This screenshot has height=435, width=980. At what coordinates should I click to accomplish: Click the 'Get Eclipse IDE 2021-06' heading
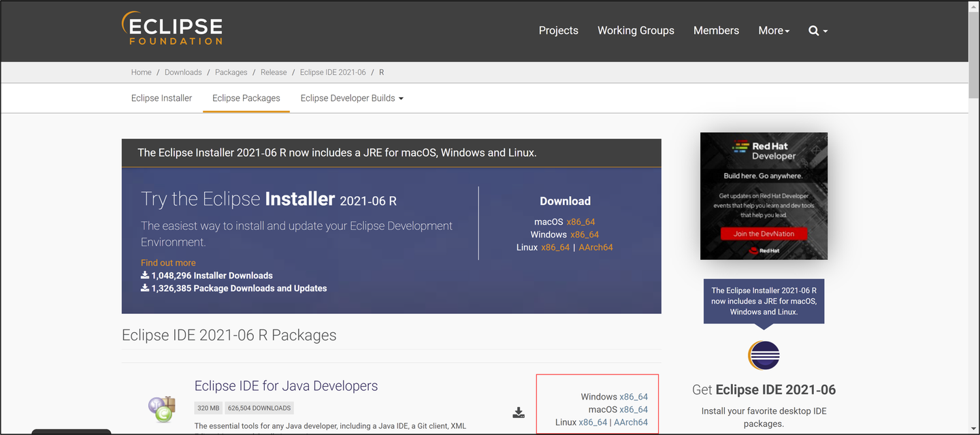point(764,390)
